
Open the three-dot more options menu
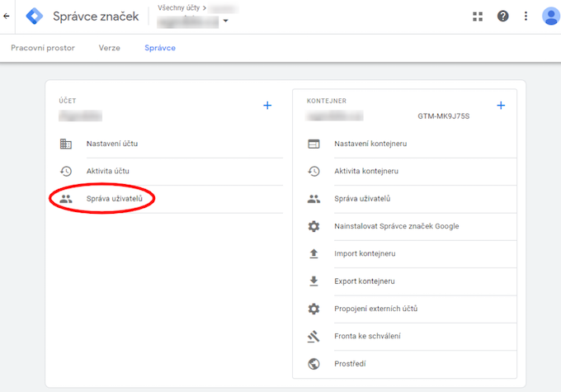[x=526, y=17]
